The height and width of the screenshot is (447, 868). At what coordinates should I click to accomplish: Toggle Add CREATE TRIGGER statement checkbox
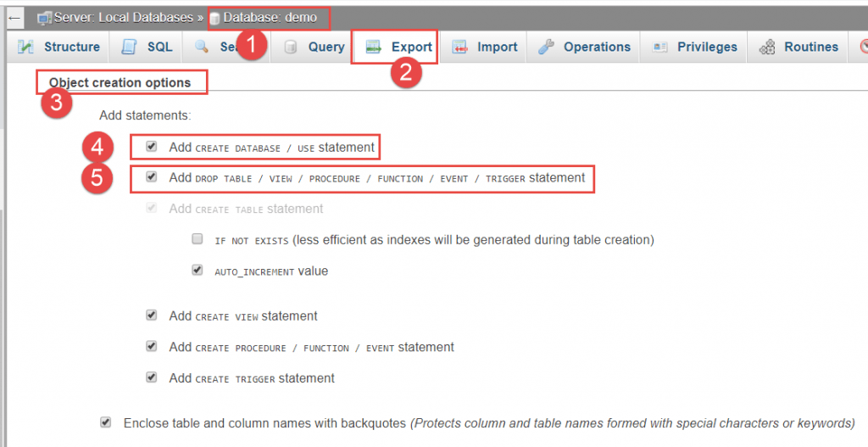[152, 378]
